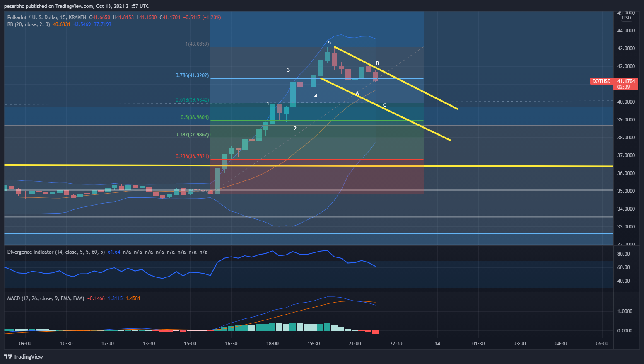Click the 18:00 time axis label

[x=273, y=344]
